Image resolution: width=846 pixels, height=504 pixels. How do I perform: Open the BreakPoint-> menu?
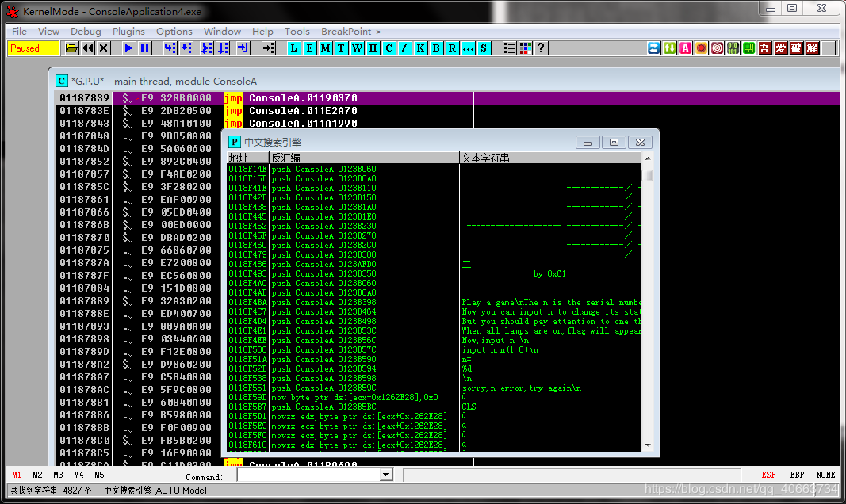(x=351, y=31)
